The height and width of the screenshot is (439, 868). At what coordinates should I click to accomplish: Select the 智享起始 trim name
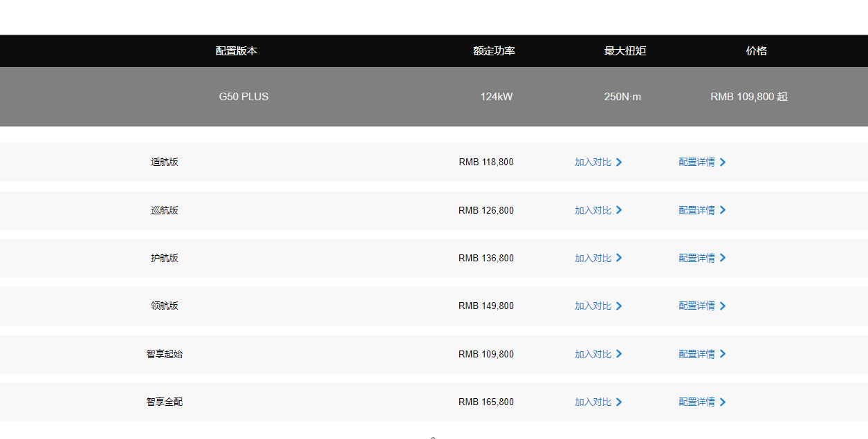165,354
